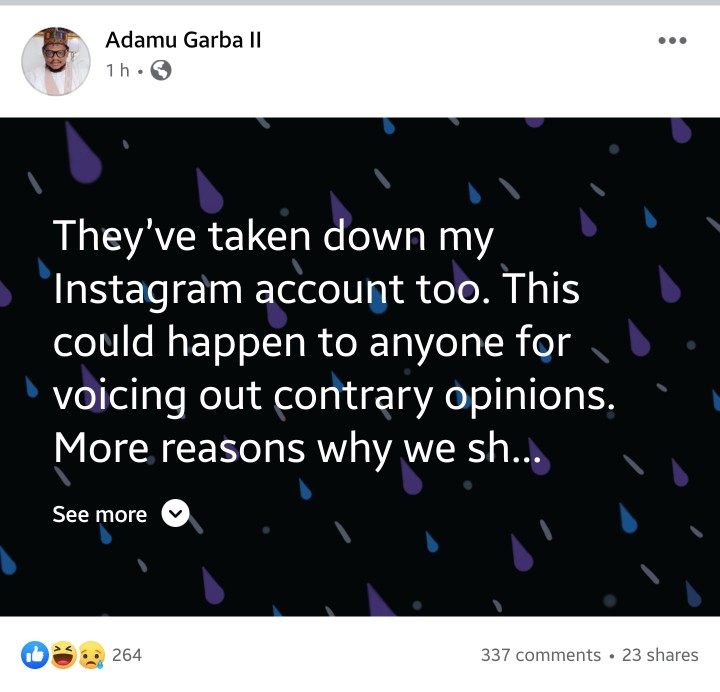Click the blue thumbs-up Like reaction icon
The width and height of the screenshot is (720, 692).
34,655
